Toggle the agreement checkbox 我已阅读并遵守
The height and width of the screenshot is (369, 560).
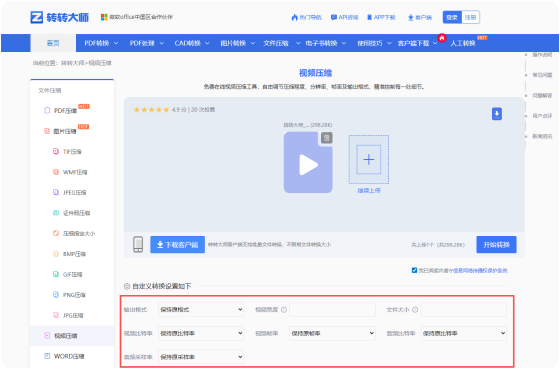[414, 270]
